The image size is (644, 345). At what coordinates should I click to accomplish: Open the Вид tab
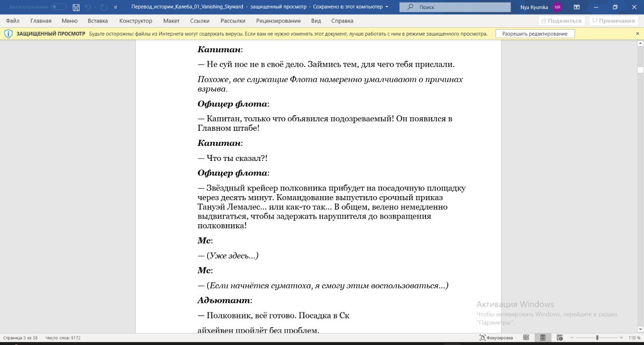point(316,21)
